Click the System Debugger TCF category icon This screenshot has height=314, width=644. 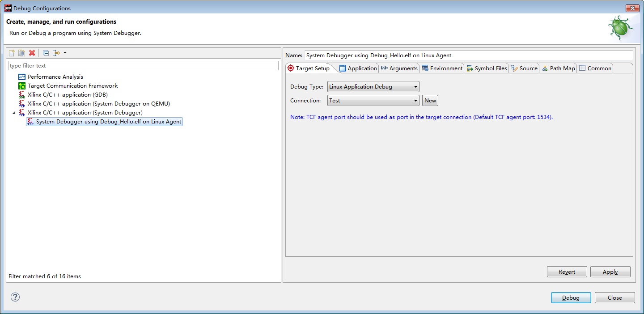[x=22, y=113]
